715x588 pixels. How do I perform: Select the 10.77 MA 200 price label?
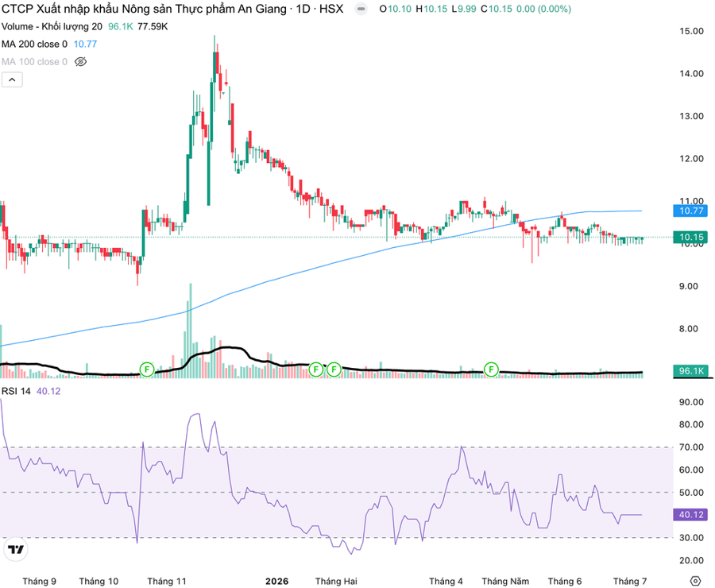pyautogui.click(x=691, y=211)
